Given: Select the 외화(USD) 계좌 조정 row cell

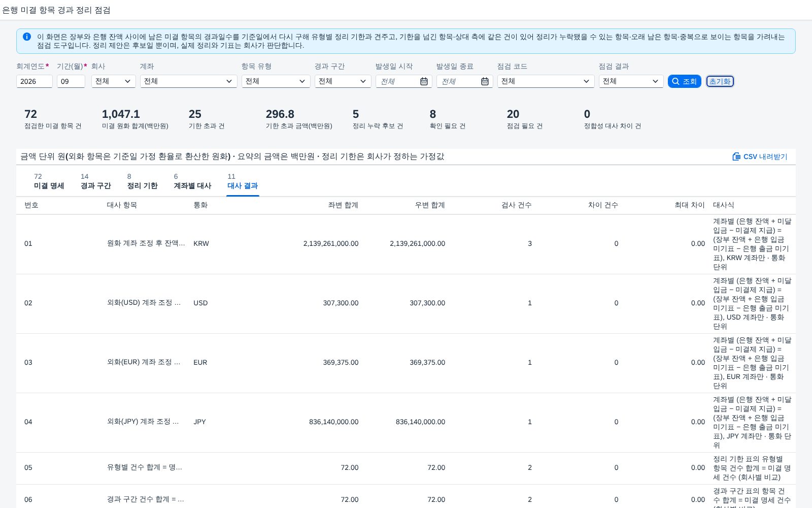Looking at the screenshot, I should 144,303.
